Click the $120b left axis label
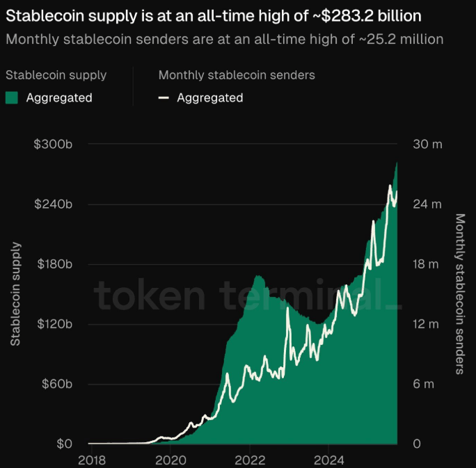The image size is (476, 468). [x=53, y=324]
